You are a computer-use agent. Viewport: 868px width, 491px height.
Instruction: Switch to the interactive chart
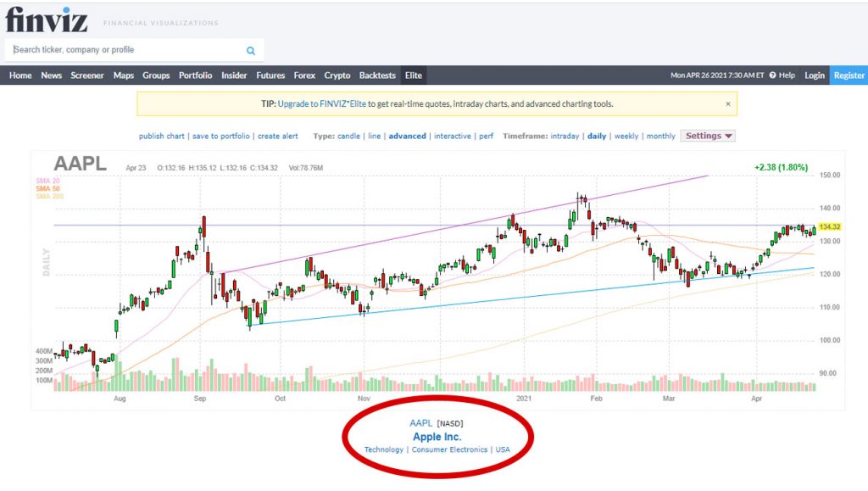coord(453,137)
